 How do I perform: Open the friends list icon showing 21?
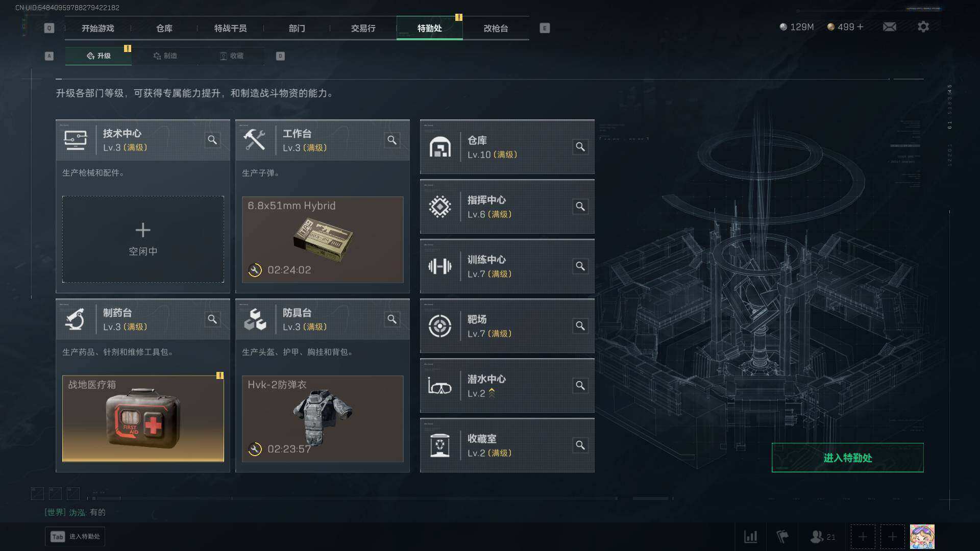823,537
